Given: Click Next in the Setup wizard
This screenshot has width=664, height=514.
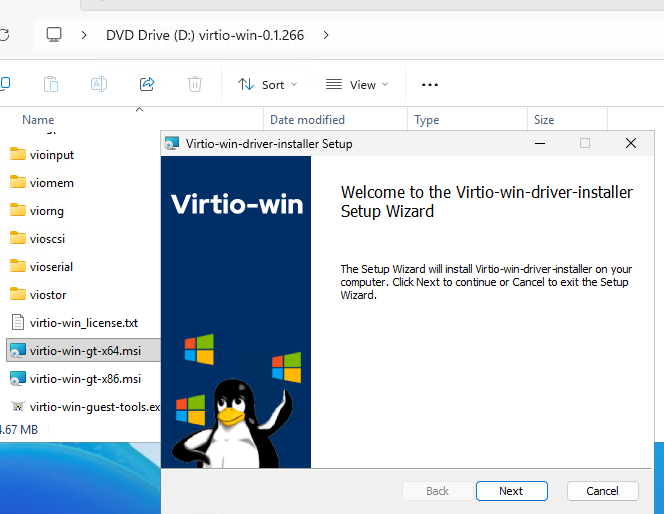Looking at the screenshot, I should (512, 491).
